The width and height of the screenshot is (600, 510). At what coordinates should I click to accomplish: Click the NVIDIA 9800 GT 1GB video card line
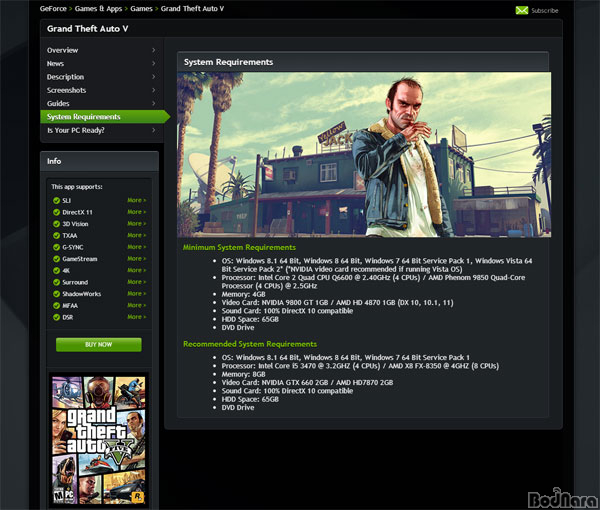[337, 303]
